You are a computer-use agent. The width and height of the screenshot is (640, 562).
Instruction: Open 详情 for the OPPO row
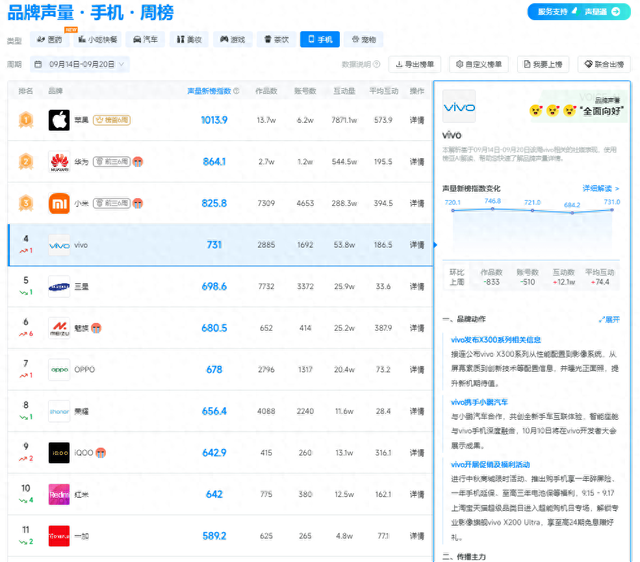click(417, 370)
